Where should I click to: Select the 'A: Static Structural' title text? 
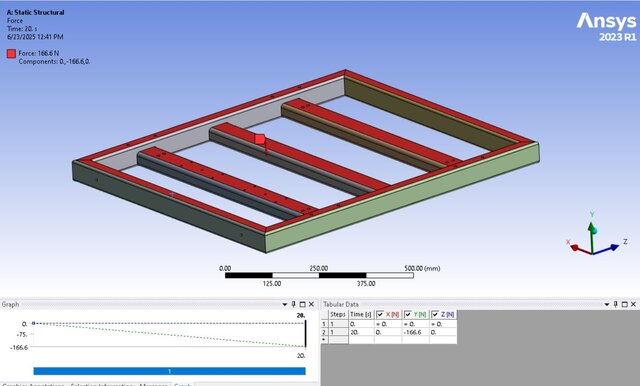[x=36, y=12]
